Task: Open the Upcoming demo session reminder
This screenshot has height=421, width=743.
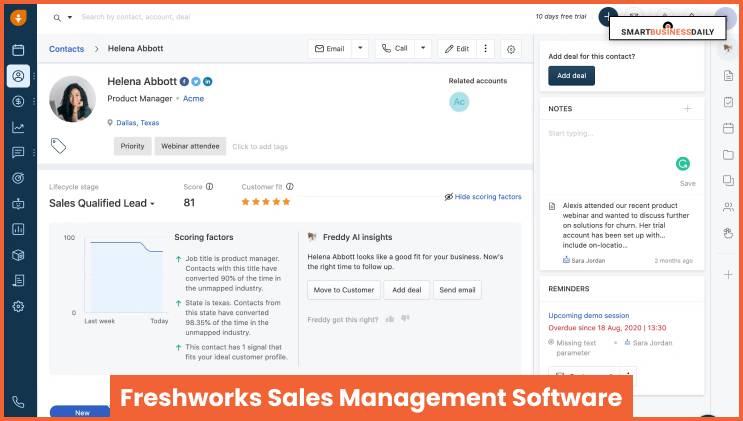Action: pos(589,315)
